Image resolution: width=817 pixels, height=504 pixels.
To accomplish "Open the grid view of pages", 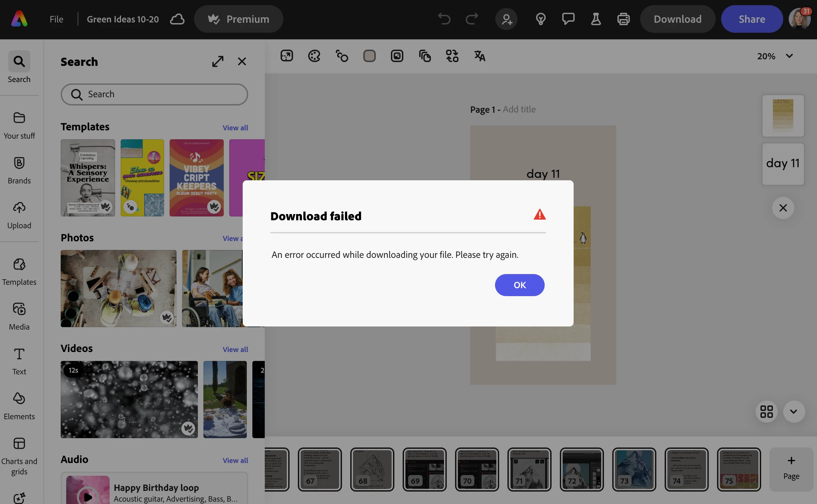I will click(x=766, y=411).
